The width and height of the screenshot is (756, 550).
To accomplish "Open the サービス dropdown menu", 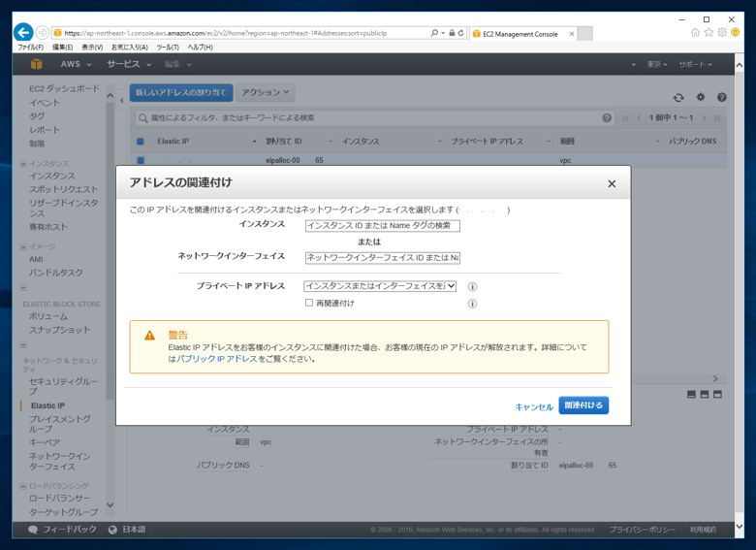I will [x=129, y=64].
